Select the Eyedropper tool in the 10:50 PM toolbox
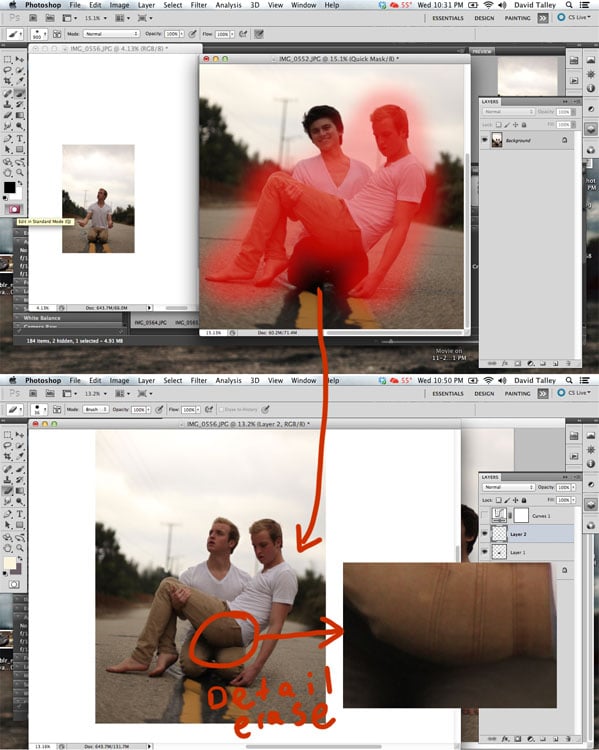This screenshot has height=750, width=599. point(20,457)
